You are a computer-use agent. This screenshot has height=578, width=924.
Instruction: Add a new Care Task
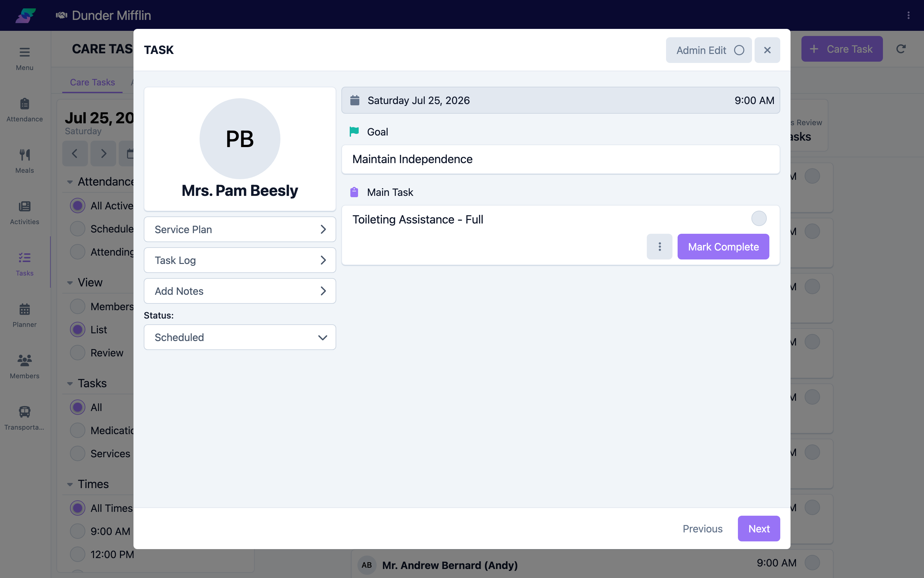[x=842, y=49]
